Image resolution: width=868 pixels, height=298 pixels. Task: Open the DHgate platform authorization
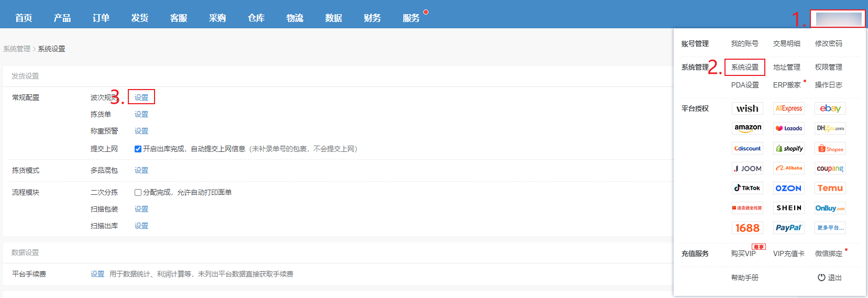830,128
